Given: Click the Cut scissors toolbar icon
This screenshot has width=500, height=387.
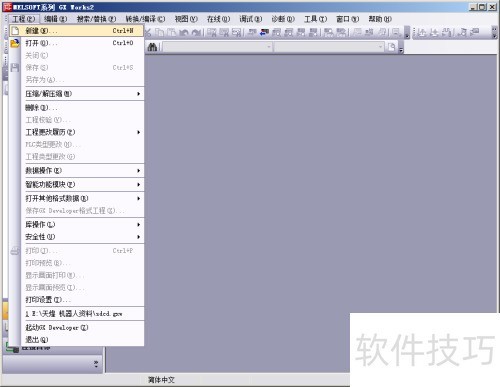Looking at the screenshot, I should point(148,32).
